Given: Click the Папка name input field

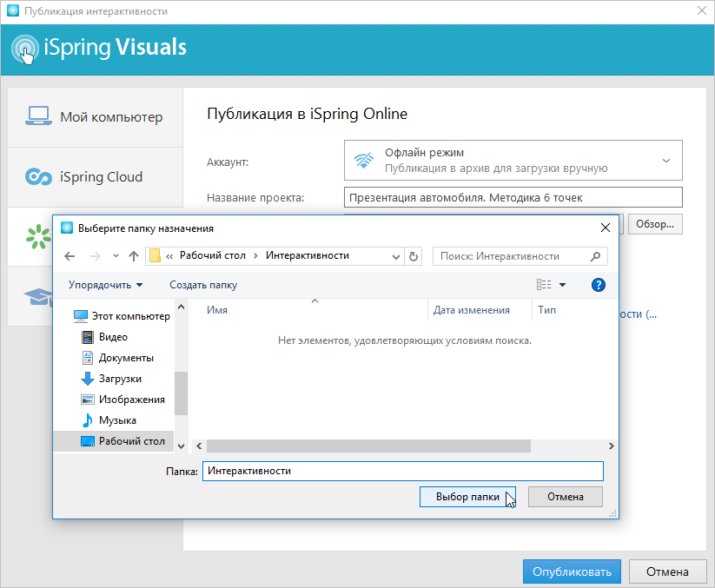Looking at the screenshot, I should (x=403, y=471).
